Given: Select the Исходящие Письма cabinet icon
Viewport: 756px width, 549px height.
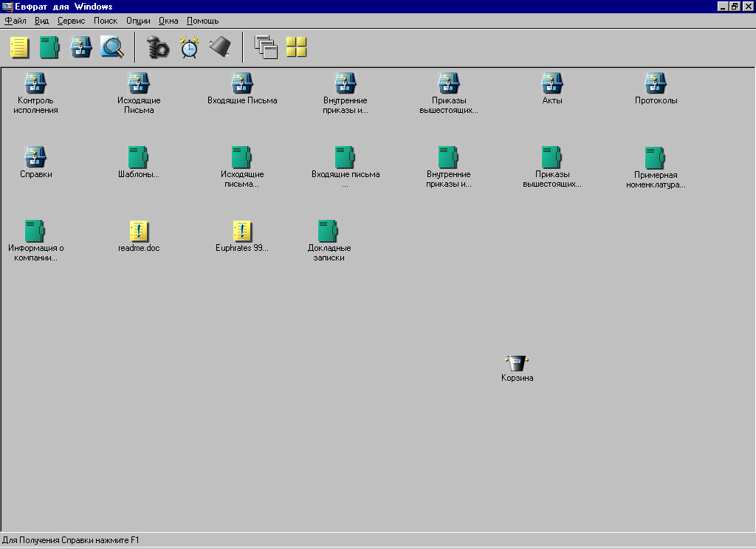Looking at the screenshot, I should click(x=138, y=83).
